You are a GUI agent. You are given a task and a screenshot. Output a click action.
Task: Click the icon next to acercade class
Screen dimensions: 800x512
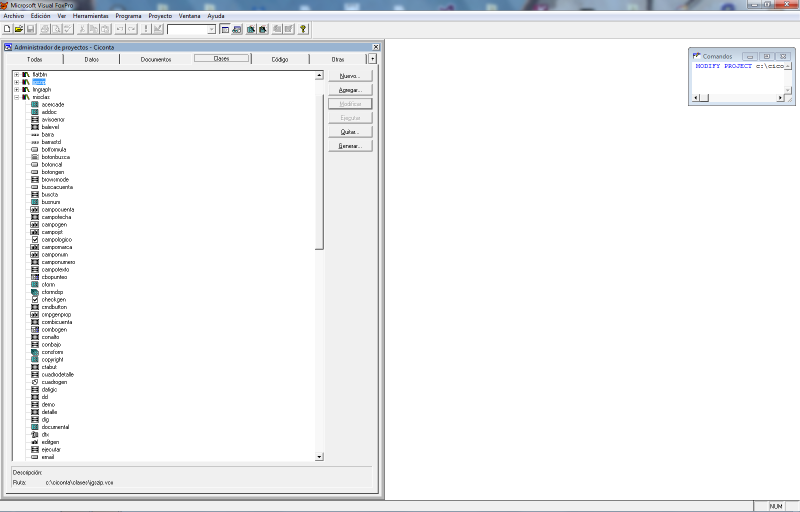coord(35,105)
